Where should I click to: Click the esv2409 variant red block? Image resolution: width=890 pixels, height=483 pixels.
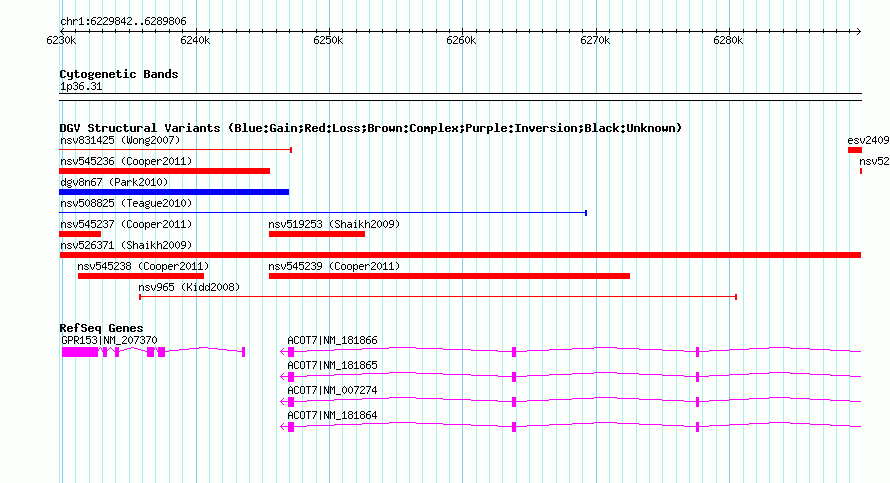855,150
